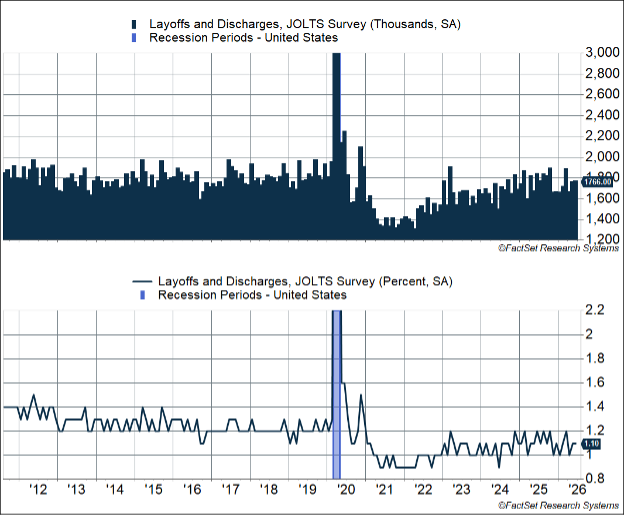The width and height of the screenshot is (624, 516).
Task: Click the '13 year label on the x-axis
Action: coord(76,489)
